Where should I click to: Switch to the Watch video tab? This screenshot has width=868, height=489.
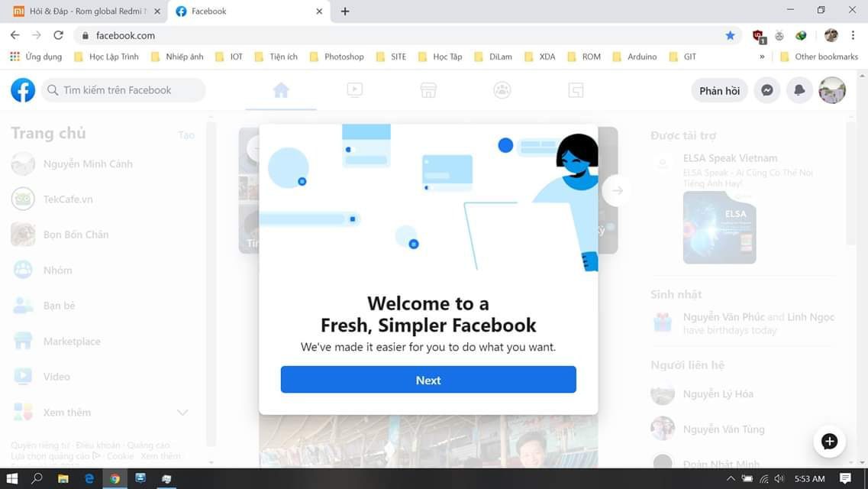click(x=355, y=90)
